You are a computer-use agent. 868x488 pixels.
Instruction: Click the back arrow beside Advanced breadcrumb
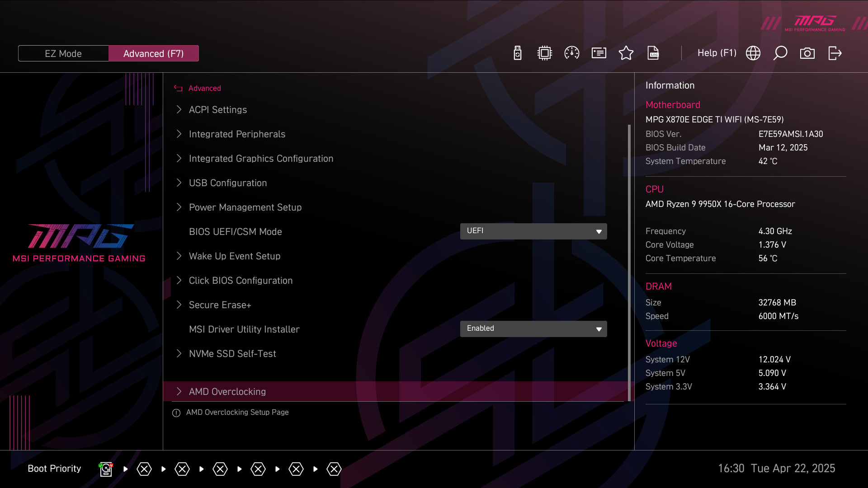(178, 88)
